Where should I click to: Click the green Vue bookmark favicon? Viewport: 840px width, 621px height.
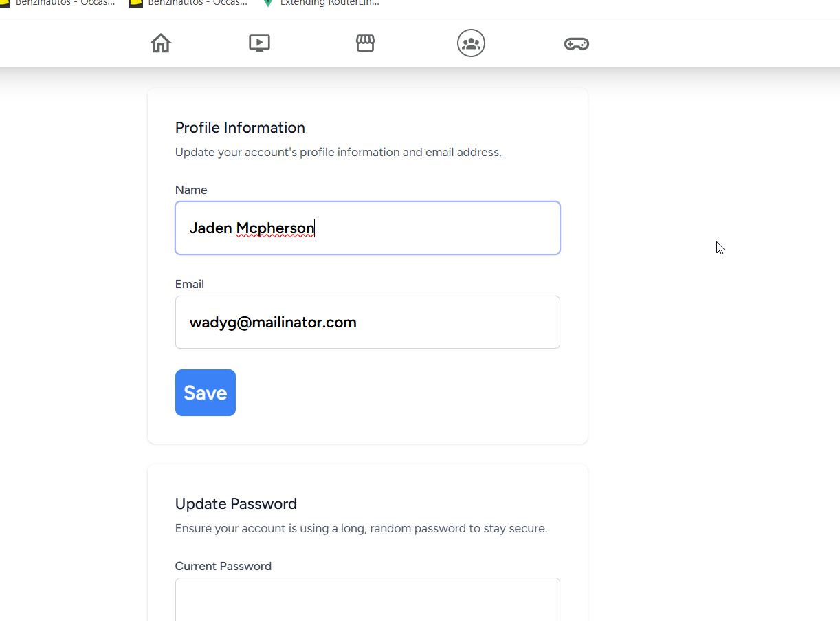[268, 3]
